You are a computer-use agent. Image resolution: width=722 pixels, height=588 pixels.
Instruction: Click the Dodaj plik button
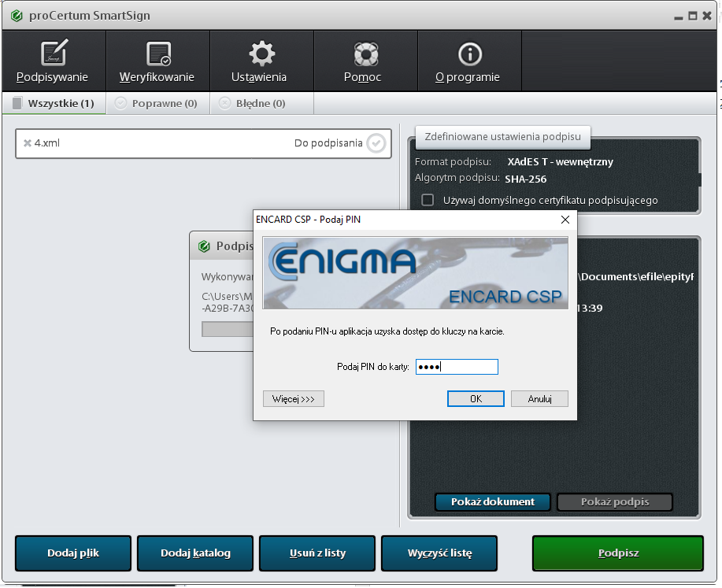pos(73,553)
